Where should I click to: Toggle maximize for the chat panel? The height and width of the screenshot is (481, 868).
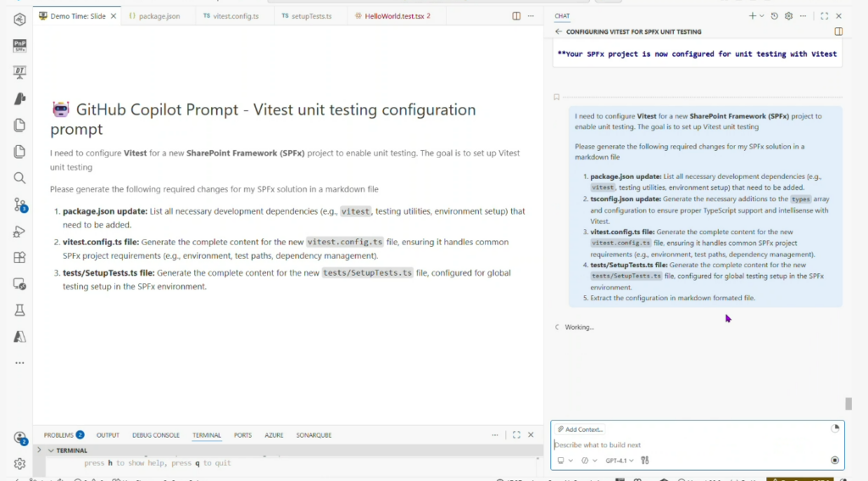click(824, 16)
